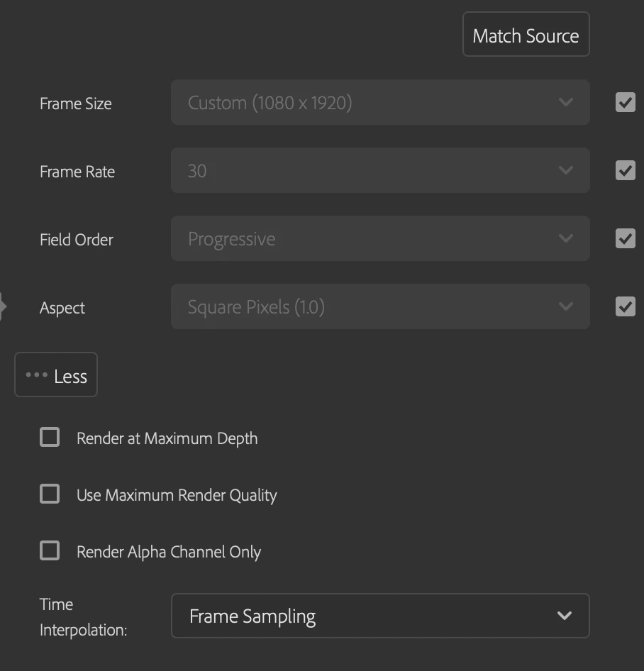Viewport: 644px width, 671px height.
Task: Open the Time Interpolation Frame Sampling dropdown
Action: pyautogui.click(x=379, y=616)
